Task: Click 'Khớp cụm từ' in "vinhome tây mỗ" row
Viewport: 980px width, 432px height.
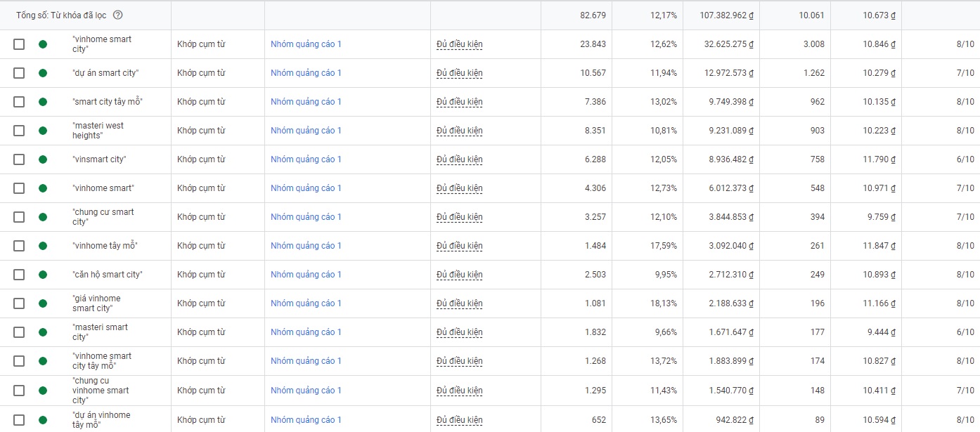Action: [201, 246]
